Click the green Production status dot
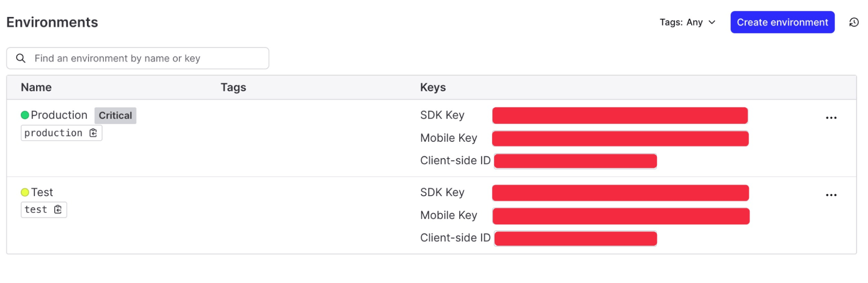The width and height of the screenshot is (868, 283). coord(25,115)
